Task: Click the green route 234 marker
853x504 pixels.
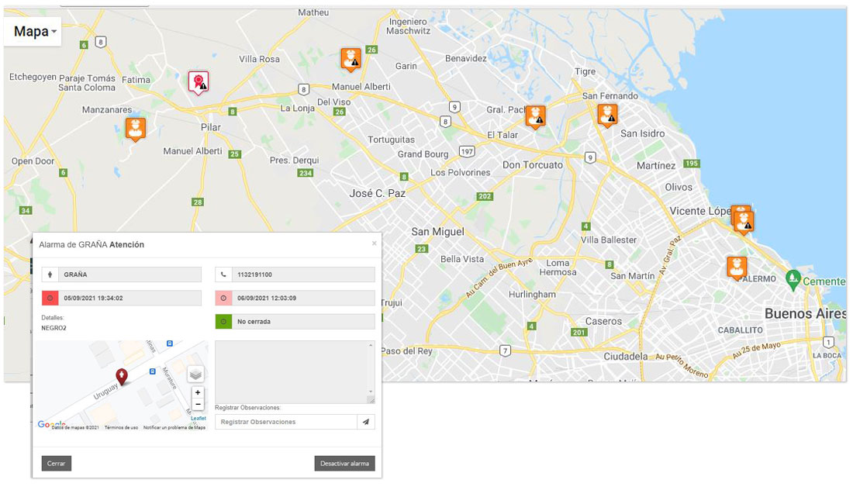Action: pyautogui.click(x=306, y=173)
